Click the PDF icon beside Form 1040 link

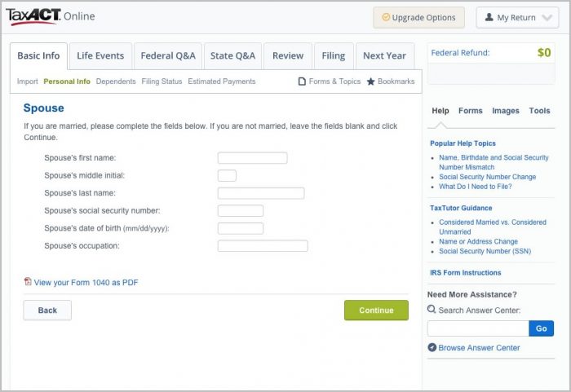(28, 281)
